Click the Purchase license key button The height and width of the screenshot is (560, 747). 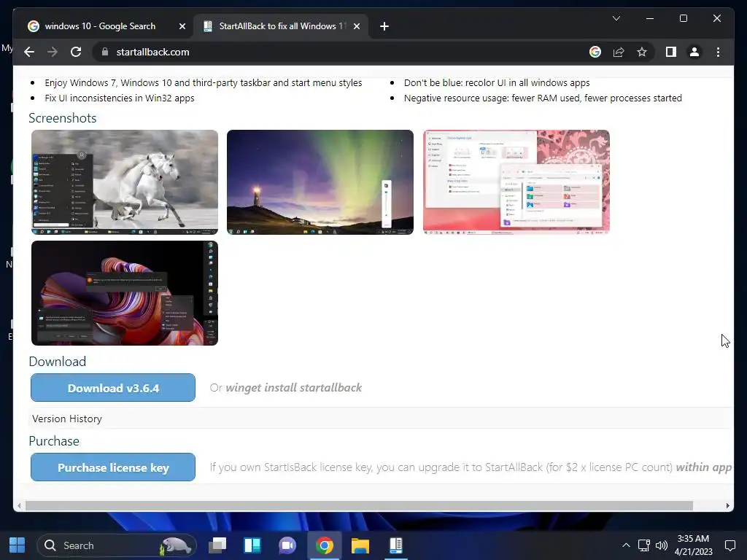tap(113, 467)
